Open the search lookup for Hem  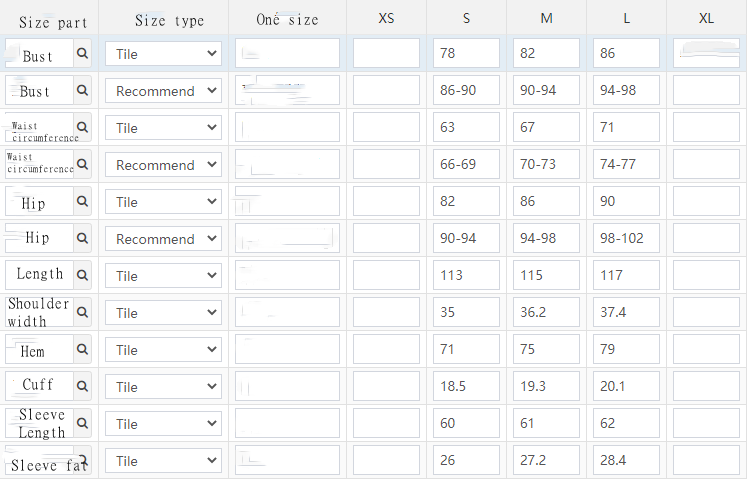point(82,350)
